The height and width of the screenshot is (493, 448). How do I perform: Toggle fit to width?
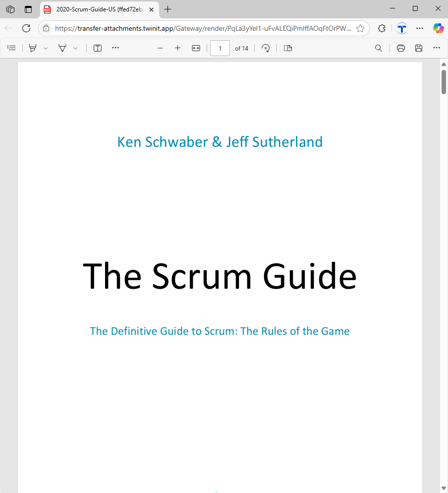pyautogui.click(x=196, y=48)
